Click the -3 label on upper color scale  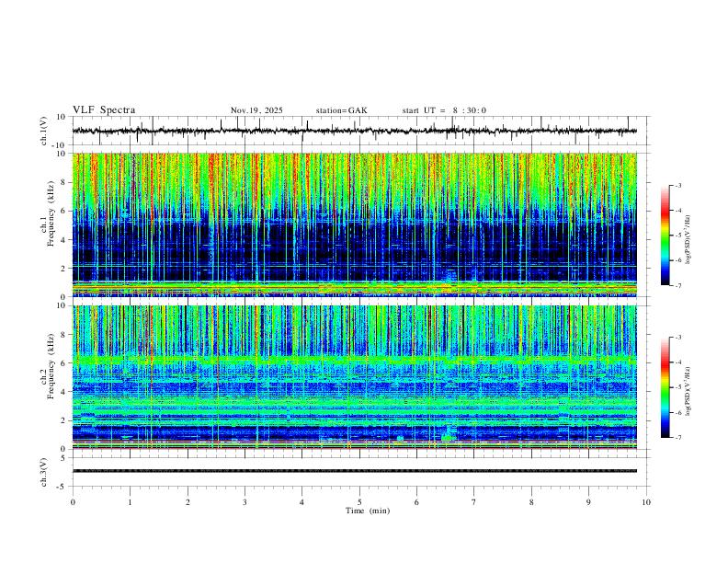click(678, 185)
